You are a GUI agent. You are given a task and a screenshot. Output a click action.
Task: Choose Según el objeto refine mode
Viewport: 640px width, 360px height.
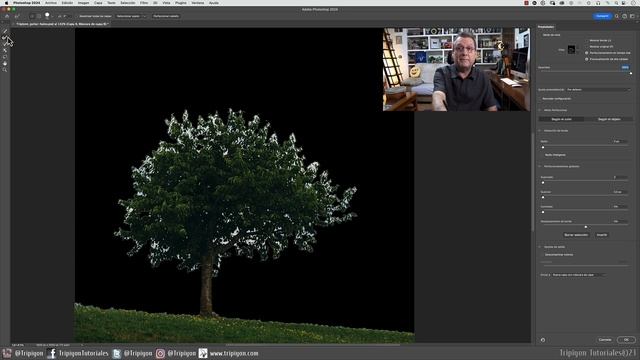[x=609, y=119]
